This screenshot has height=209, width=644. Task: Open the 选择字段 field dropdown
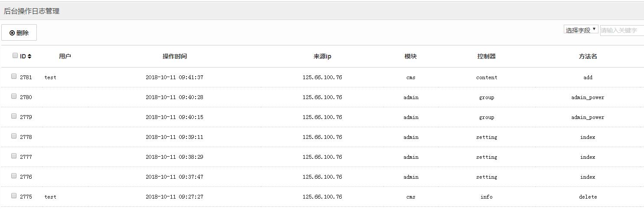(581, 30)
